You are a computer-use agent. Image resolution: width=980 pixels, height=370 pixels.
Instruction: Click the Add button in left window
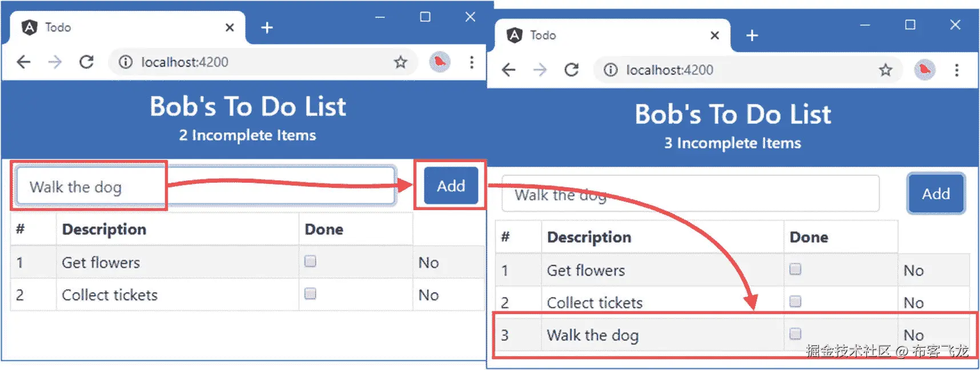pos(451,186)
